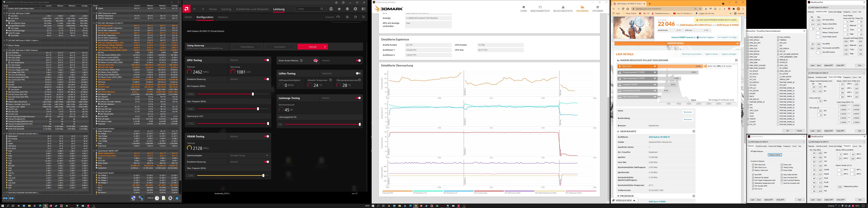Viewport: 868px width, 208px height.
Task: Click Ergebnis löschen button
Action: tap(712, 54)
